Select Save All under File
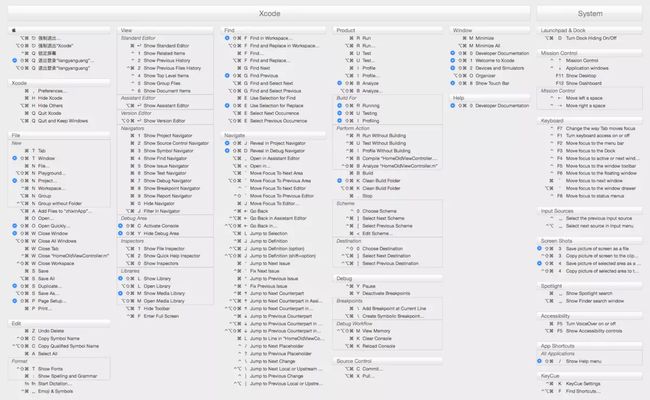The width and height of the screenshot is (650, 400). coord(46,279)
